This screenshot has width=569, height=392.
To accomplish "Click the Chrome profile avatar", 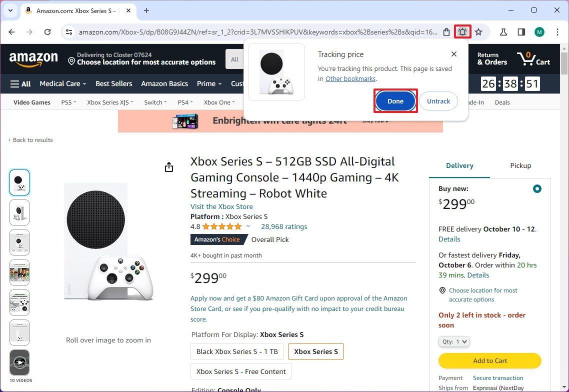I will pyautogui.click(x=539, y=31).
